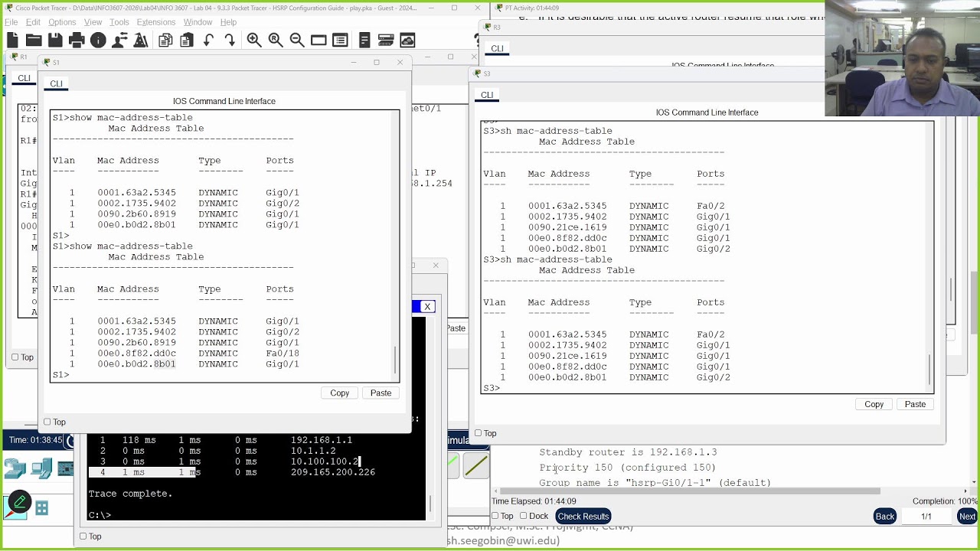Select the CLI tab in R1 window
Image resolution: width=980 pixels, height=551 pixels.
click(24, 78)
